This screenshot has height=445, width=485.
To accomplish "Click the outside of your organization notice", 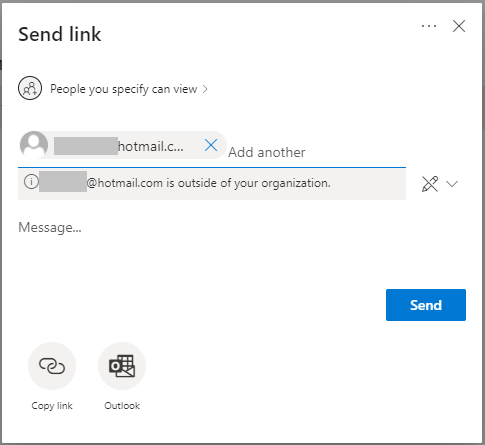I will pos(212,184).
